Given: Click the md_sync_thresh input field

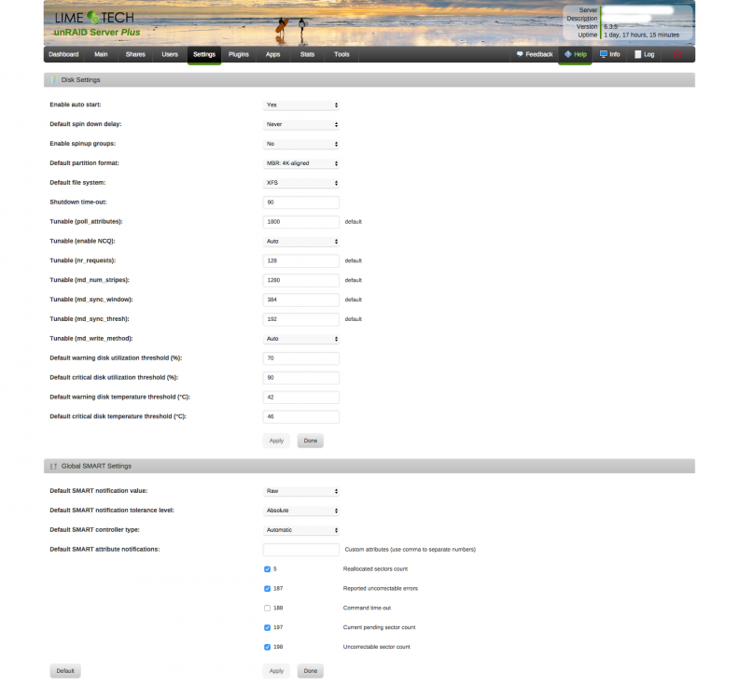Looking at the screenshot, I should 300,319.
